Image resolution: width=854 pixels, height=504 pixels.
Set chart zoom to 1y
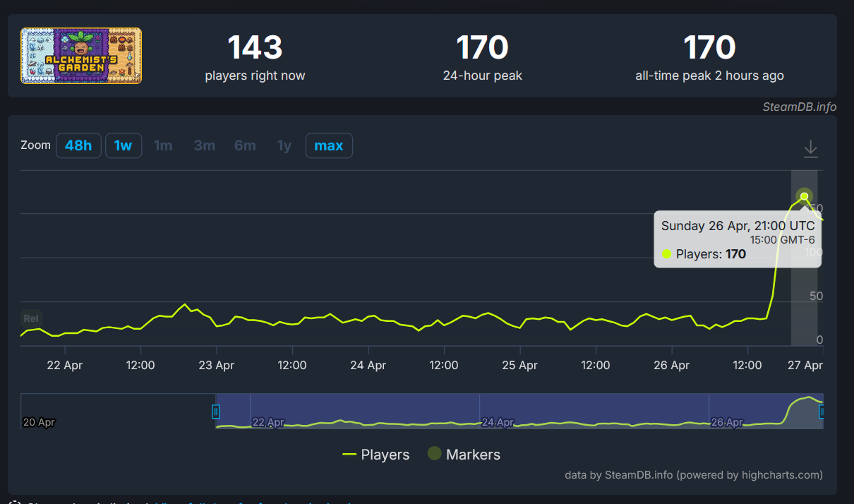tap(284, 145)
